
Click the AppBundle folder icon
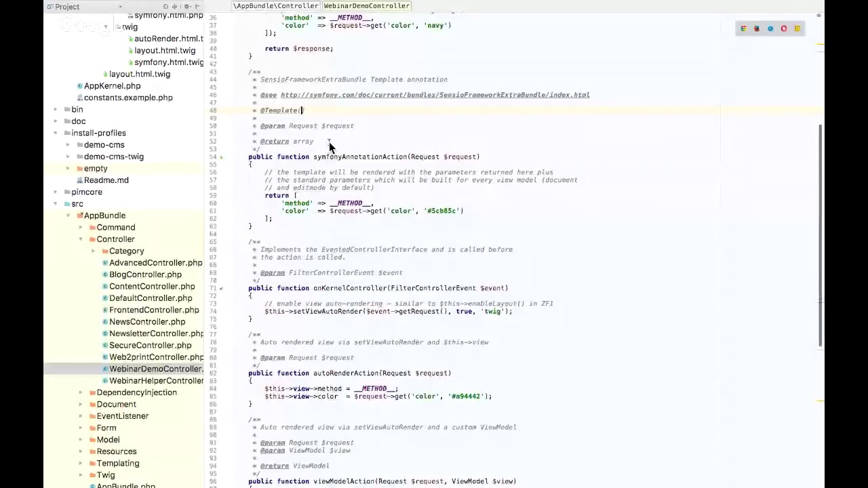(x=80, y=216)
